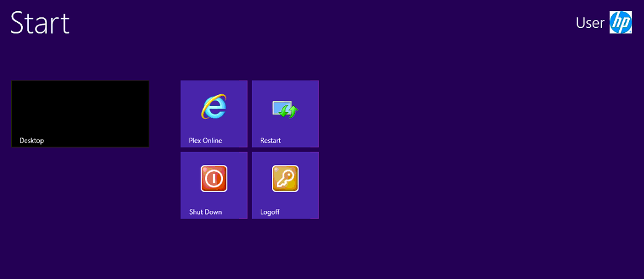Click the red Shut Down power icon

214,179
